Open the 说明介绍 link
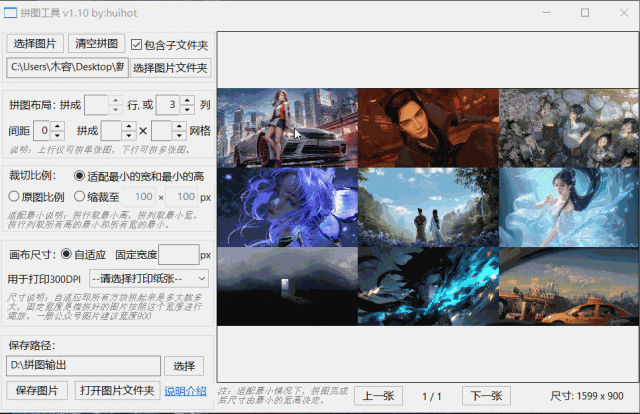Screen dimensions: 640x414 click(185, 391)
